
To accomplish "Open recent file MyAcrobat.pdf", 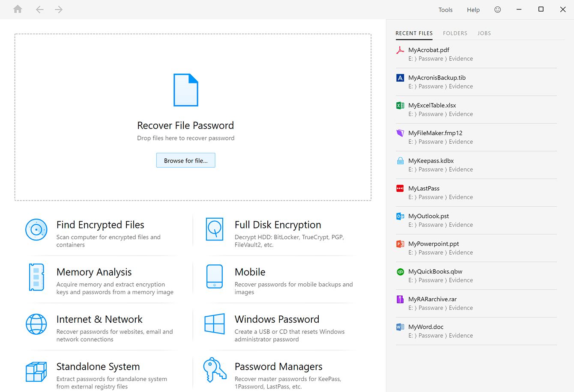I will coord(429,50).
